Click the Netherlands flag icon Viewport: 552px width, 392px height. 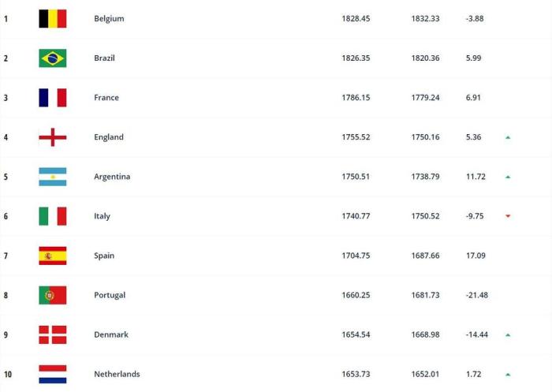point(53,374)
